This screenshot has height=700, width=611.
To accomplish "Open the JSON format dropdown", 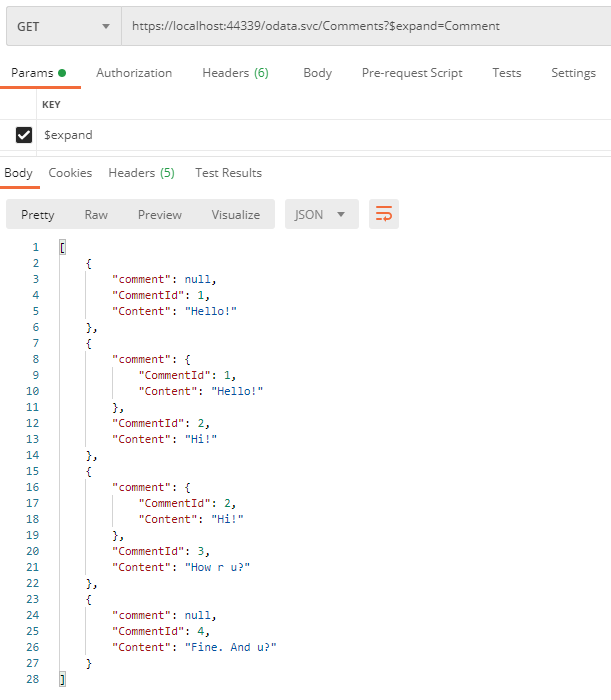I will (321, 214).
